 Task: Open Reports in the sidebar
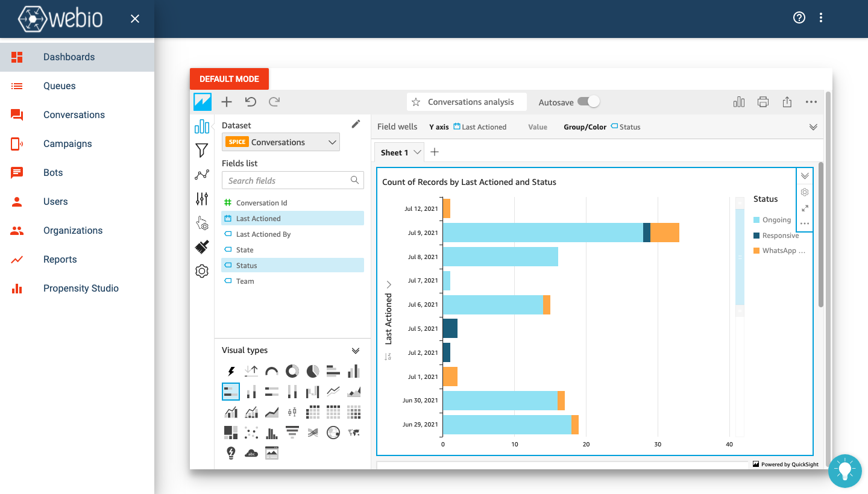(x=60, y=260)
